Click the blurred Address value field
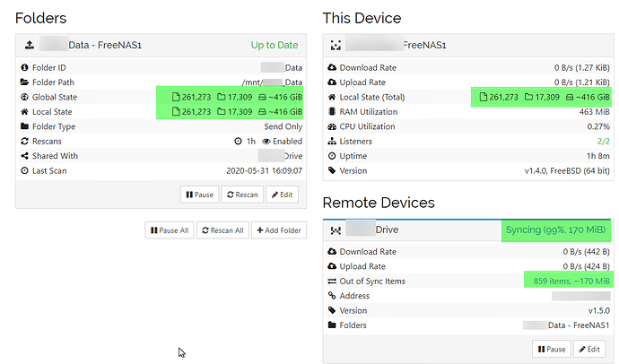Viewport: 619px width, 364px height. pos(580,296)
